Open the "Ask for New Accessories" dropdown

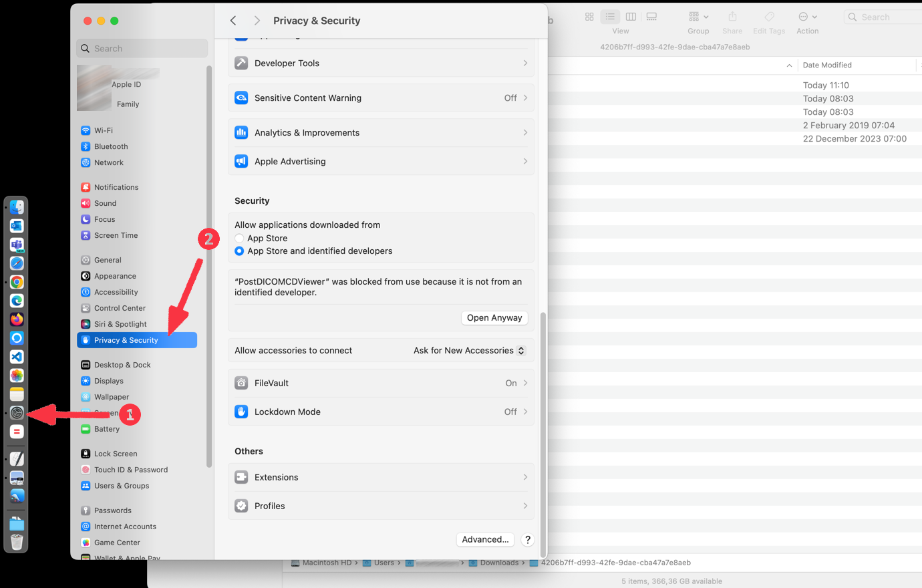469,350
